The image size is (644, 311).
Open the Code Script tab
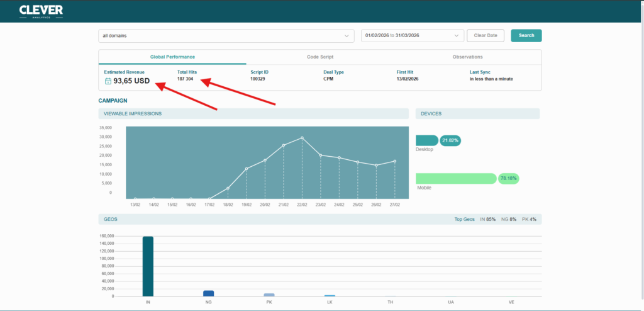tap(320, 57)
